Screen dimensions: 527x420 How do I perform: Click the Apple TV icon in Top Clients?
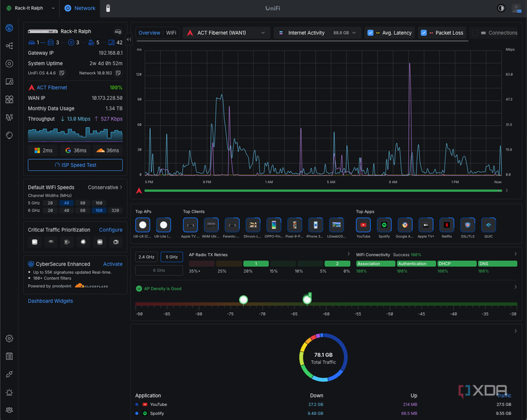coord(189,225)
